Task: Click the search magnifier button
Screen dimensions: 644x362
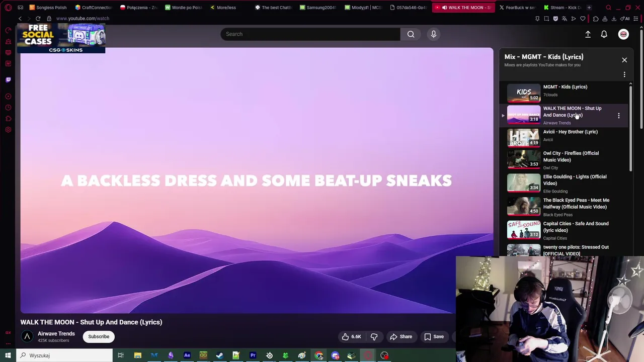Action: pyautogui.click(x=411, y=34)
